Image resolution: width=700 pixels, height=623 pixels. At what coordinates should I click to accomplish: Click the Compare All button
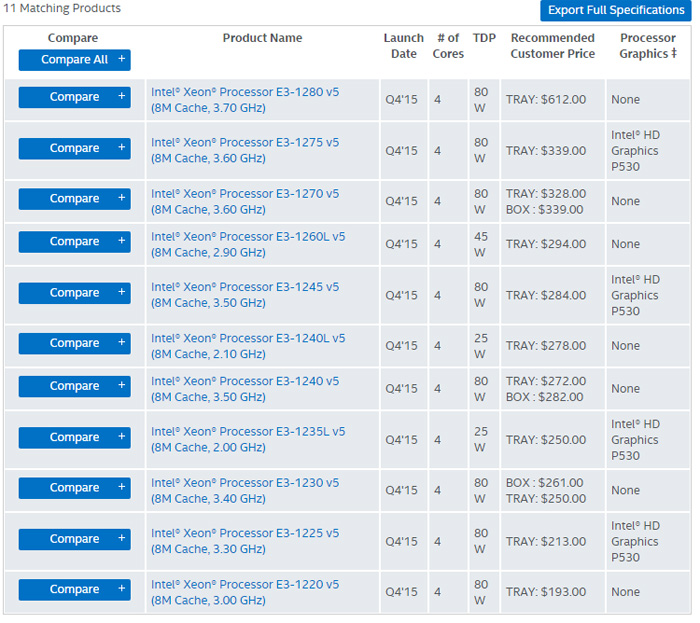75,60
